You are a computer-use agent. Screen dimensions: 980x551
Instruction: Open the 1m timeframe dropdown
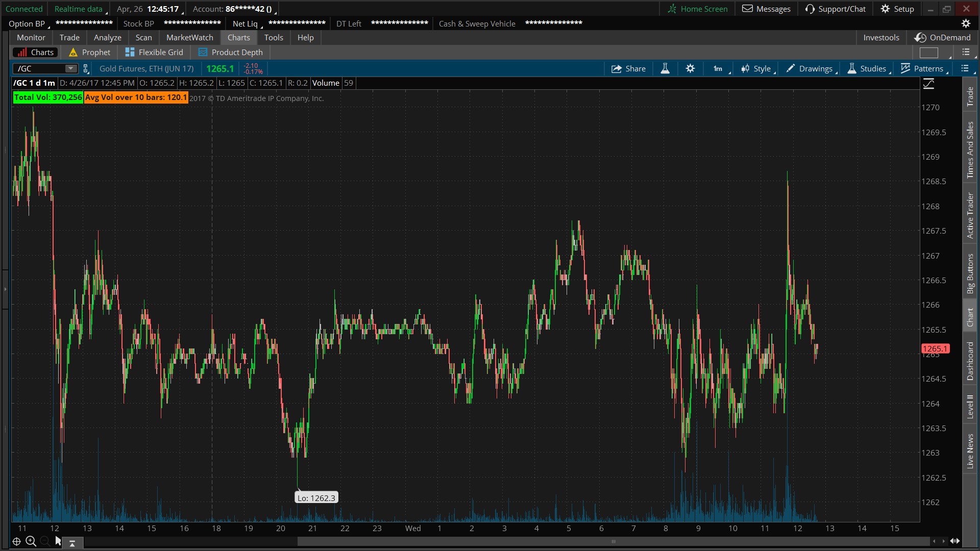click(718, 69)
